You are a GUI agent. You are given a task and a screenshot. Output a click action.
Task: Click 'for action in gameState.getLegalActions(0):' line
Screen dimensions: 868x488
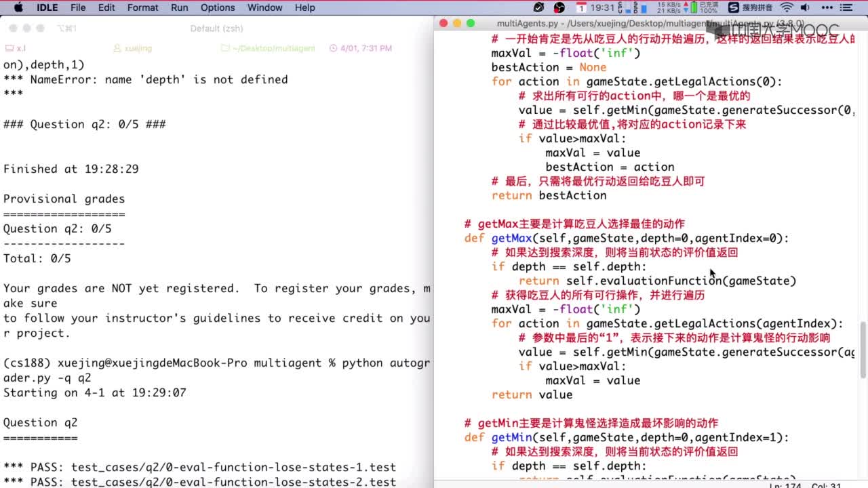tap(637, 81)
